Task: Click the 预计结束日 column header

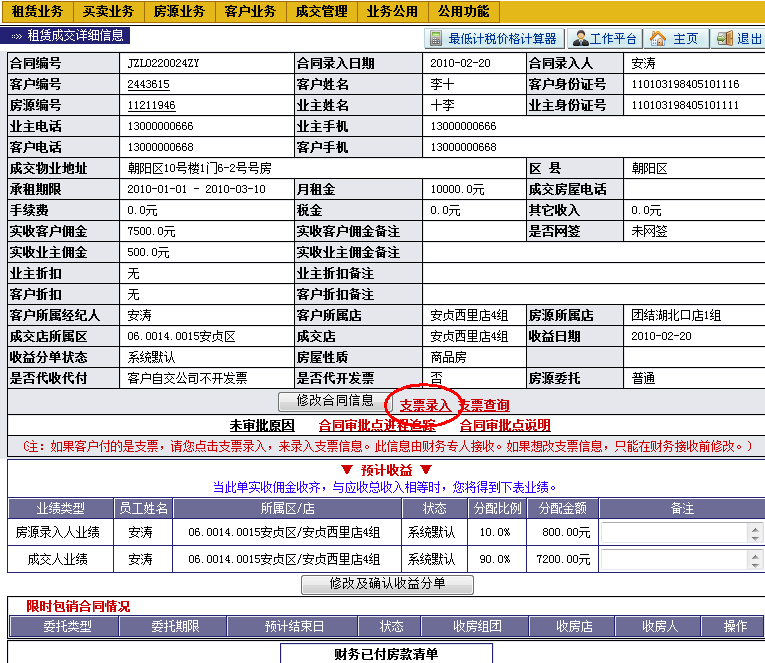Action: pos(294,626)
